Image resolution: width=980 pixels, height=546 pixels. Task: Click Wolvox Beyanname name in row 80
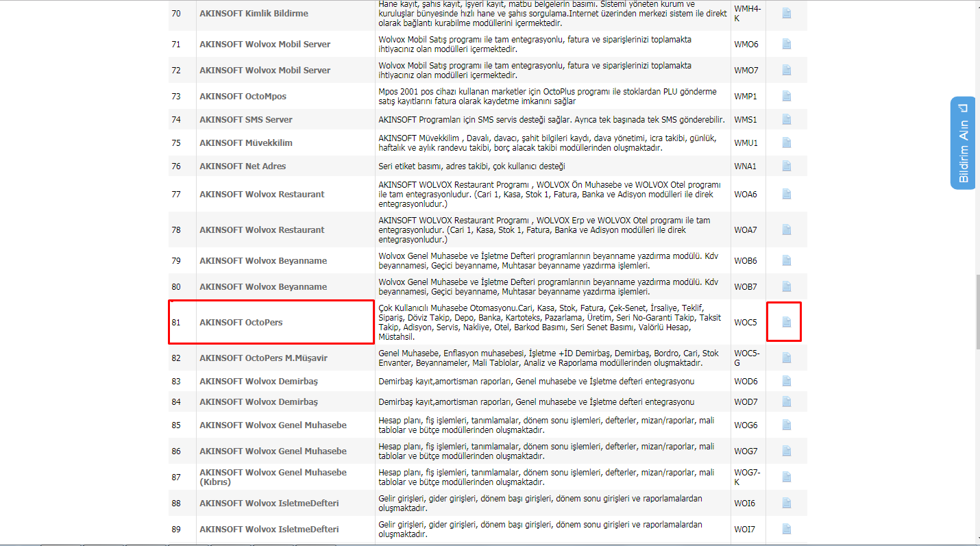(x=263, y=286)
